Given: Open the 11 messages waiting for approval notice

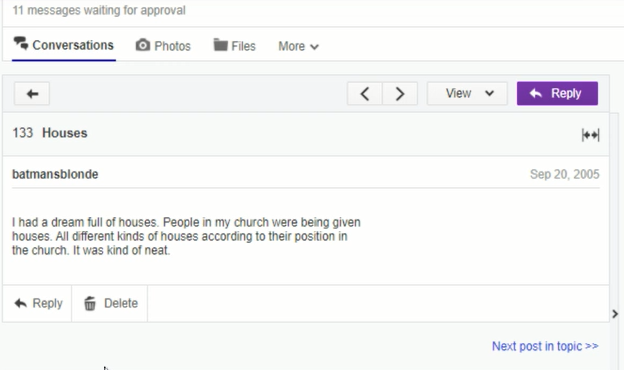Looking at the screenshot, I should 99,10.
